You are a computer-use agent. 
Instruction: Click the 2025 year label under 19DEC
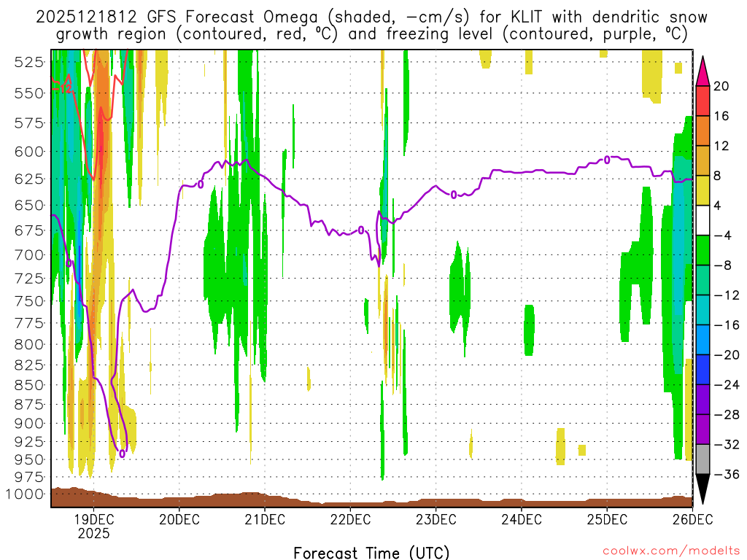(x=94, y=533)
